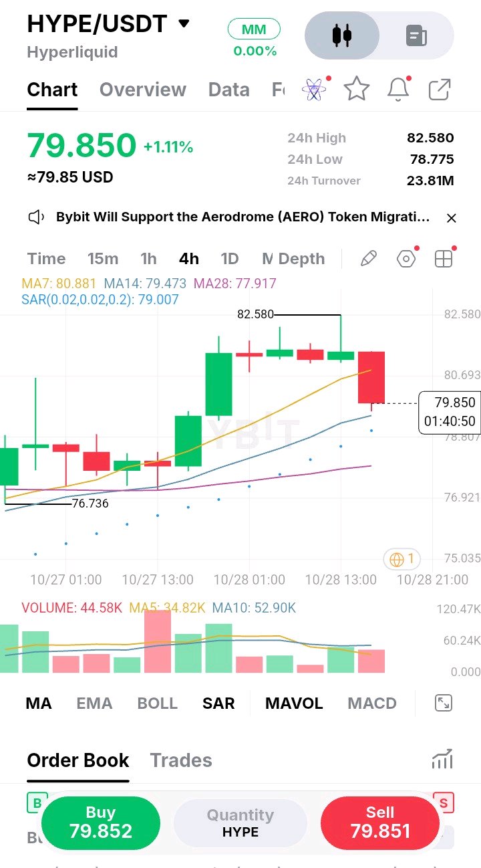Viewport: 481px width, 868px height.
Task: Select the 1h interval
Action: (x=148, y=259)
